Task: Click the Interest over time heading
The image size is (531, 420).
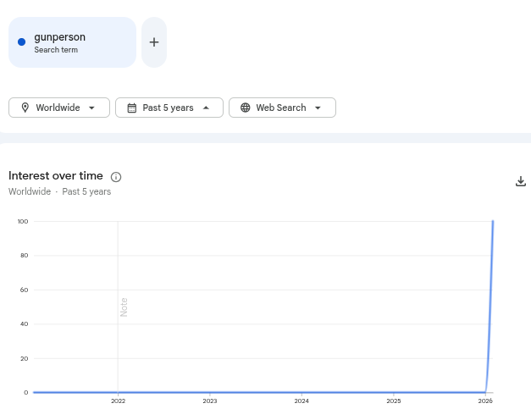Action: tap(56, 176)
